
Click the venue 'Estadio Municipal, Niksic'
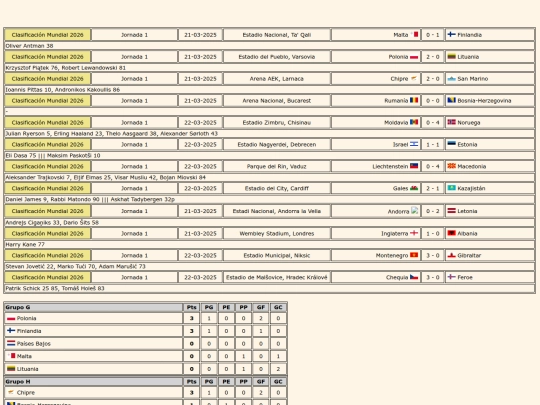click(x=277, y=256)
